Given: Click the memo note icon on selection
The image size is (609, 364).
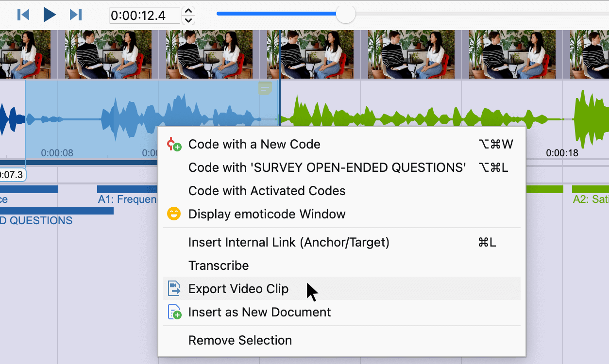Looking at the screenshot, I should coord(265,88).
